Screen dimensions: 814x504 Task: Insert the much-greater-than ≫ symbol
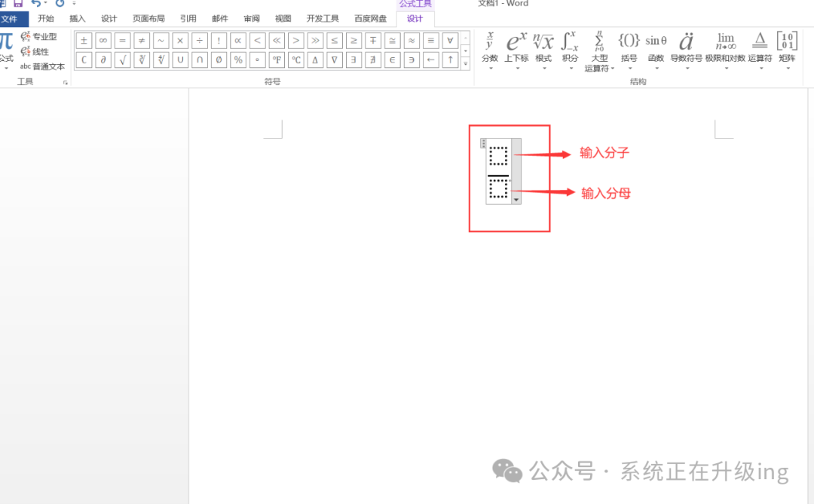pos(315,41)
